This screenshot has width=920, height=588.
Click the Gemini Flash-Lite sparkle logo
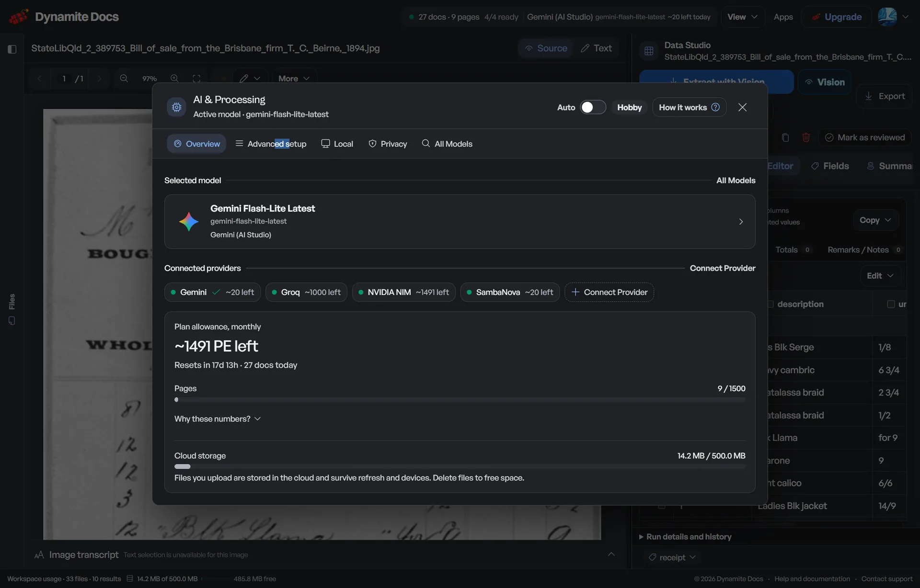point(189,222)
